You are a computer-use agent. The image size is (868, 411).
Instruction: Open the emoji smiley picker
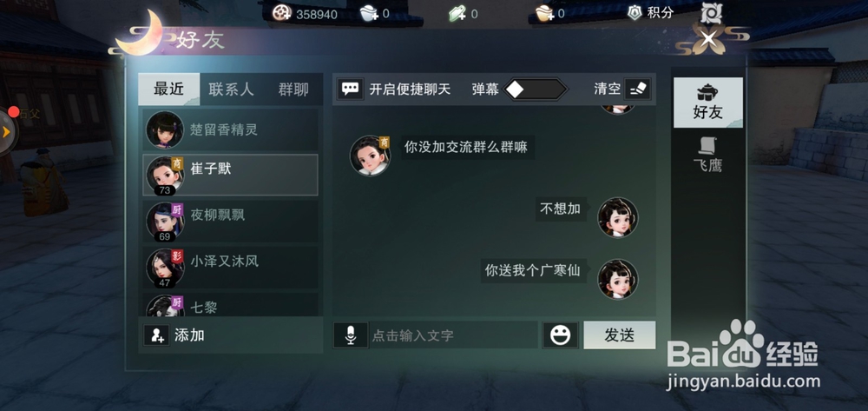click(560, 335)
